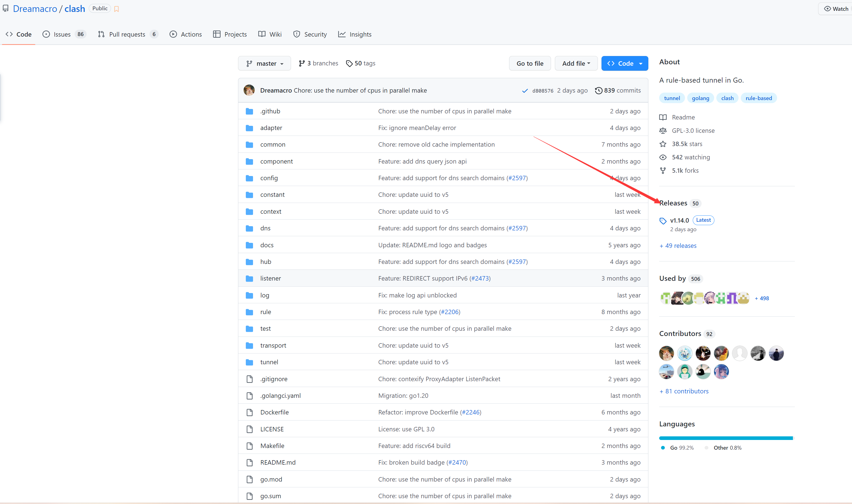Screen dimensions: 852x504
Task: Go to the Actions tab
Action: pyautogui.click(x=186, y=34)
